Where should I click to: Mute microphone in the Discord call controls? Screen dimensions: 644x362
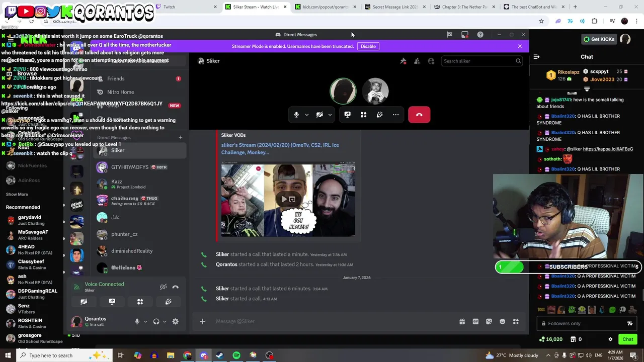[x=296, y=115]
